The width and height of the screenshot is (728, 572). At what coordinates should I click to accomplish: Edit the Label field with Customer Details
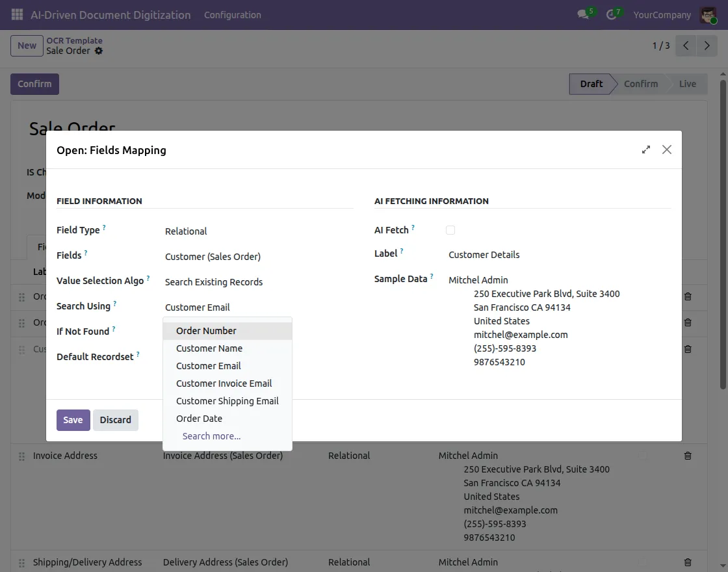coord(560,254)
